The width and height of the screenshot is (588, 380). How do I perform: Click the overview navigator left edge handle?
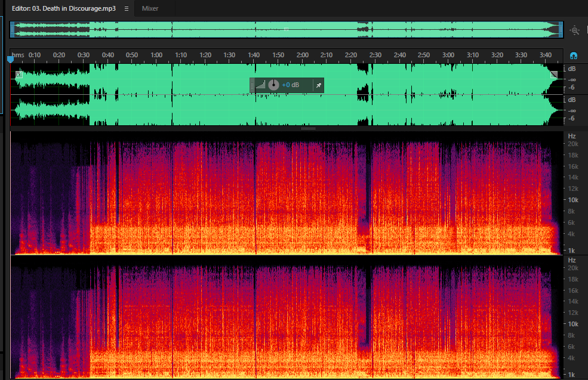click(x=12, y=30)
